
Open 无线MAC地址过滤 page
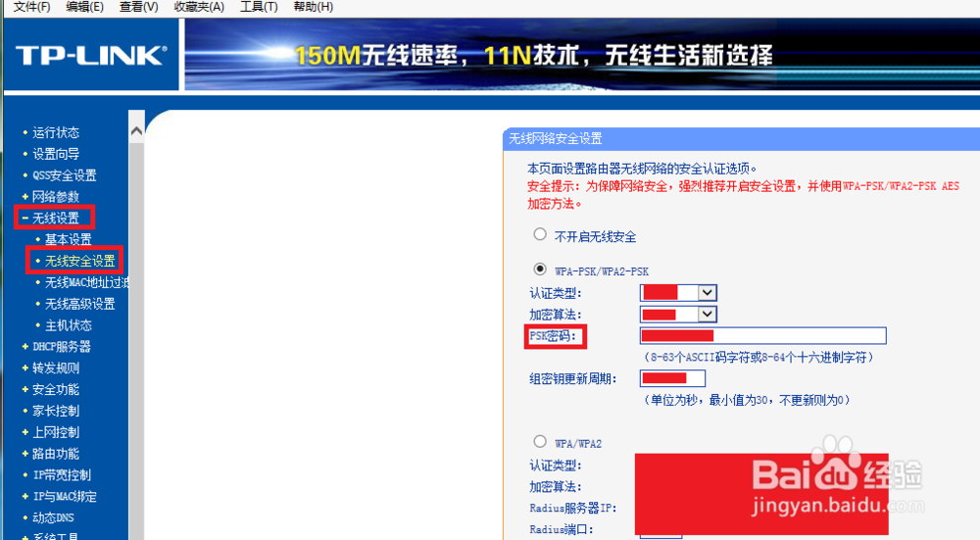click(86, 282)
